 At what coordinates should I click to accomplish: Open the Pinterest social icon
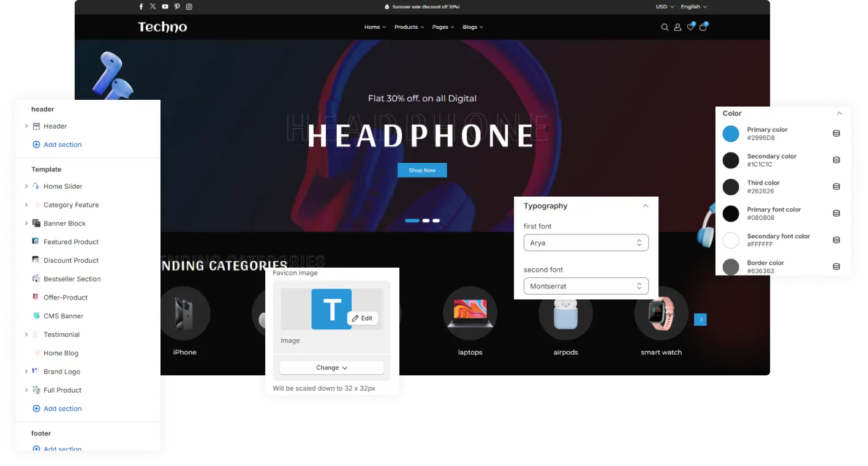(x=177, y=7)
